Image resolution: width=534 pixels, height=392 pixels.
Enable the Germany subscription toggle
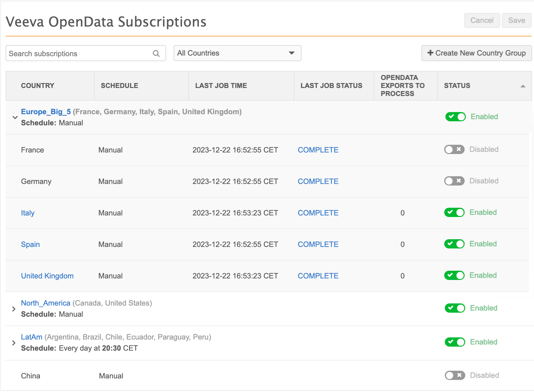[x=454, y=181]
